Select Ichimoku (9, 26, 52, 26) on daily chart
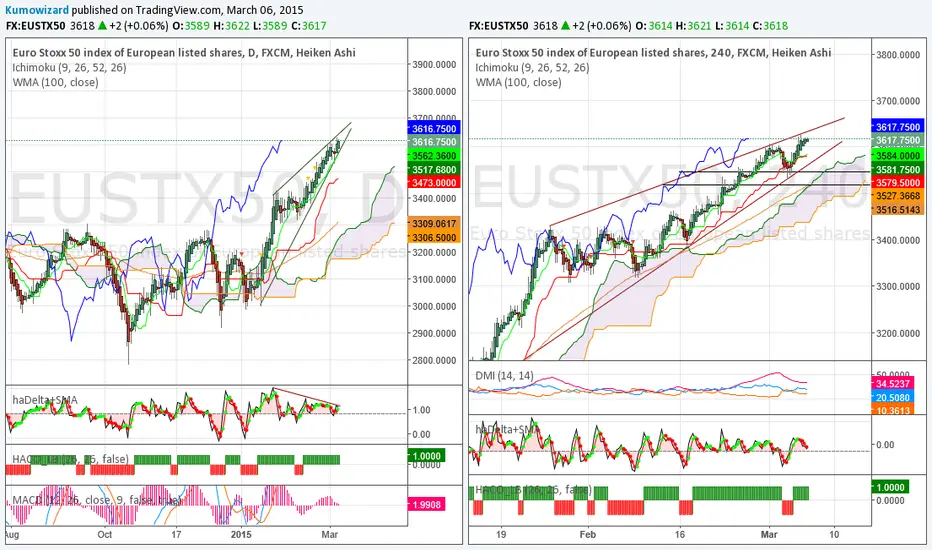The height and width of the screenshot is (550, 932). coord(70,67)
